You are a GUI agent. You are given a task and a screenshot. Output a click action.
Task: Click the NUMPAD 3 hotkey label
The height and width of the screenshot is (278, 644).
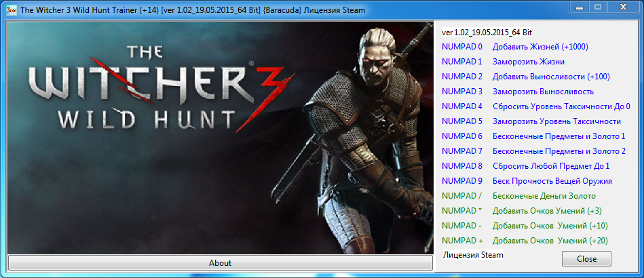[462, 92]
